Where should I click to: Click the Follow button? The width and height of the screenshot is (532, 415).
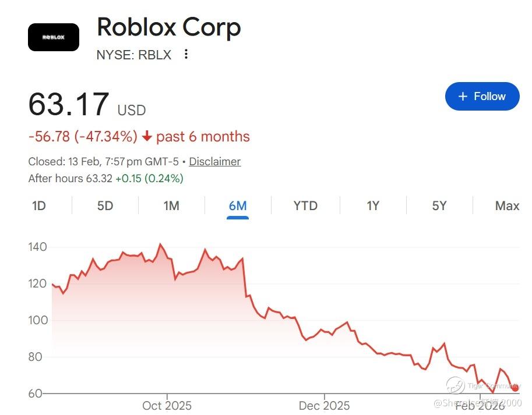[x=482, y=97]
